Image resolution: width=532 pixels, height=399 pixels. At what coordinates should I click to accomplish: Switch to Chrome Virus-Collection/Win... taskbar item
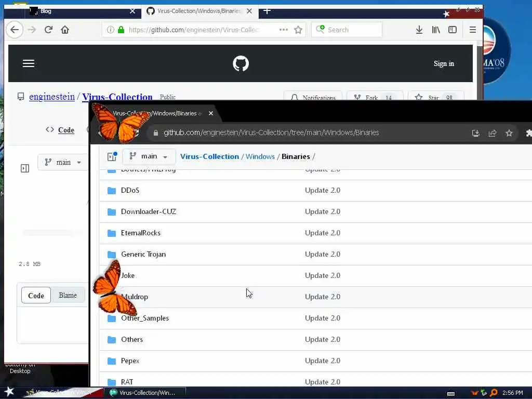pos(145,393)
